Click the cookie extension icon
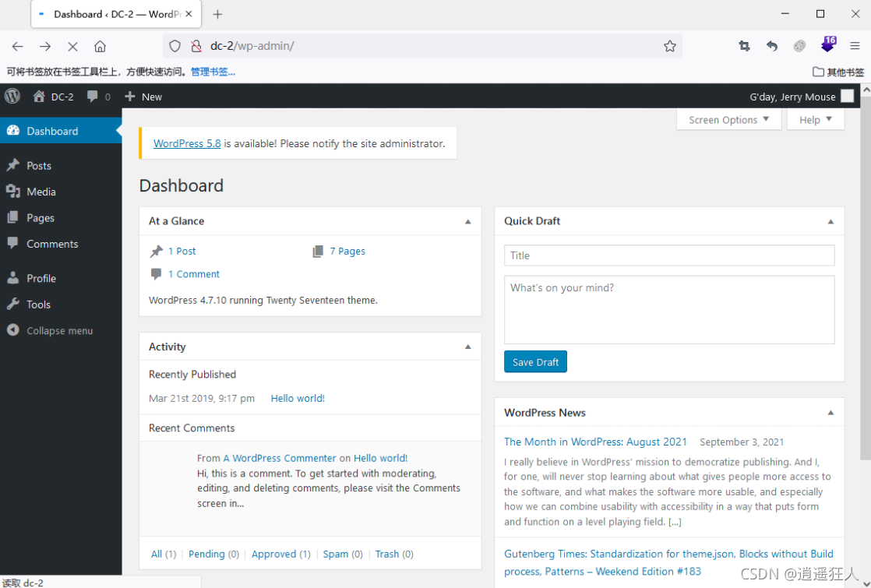The image size is (871, 588). coord(799,46)
